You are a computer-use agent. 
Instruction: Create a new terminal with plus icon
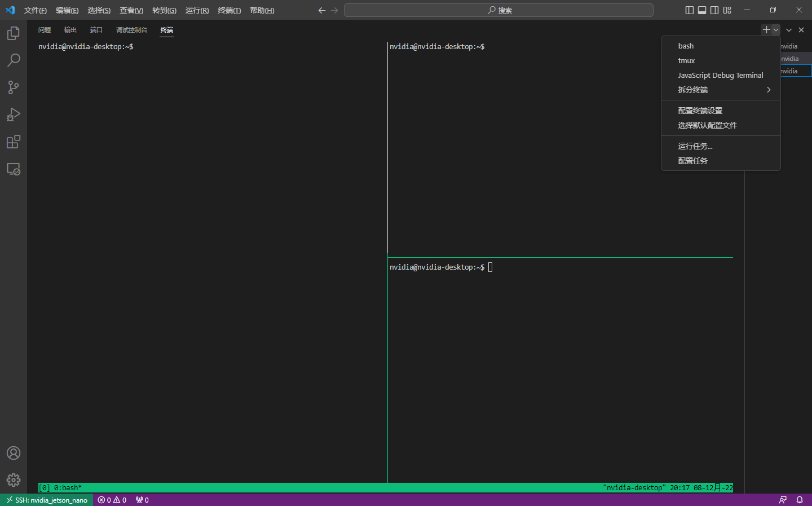[x=766, y=30]
